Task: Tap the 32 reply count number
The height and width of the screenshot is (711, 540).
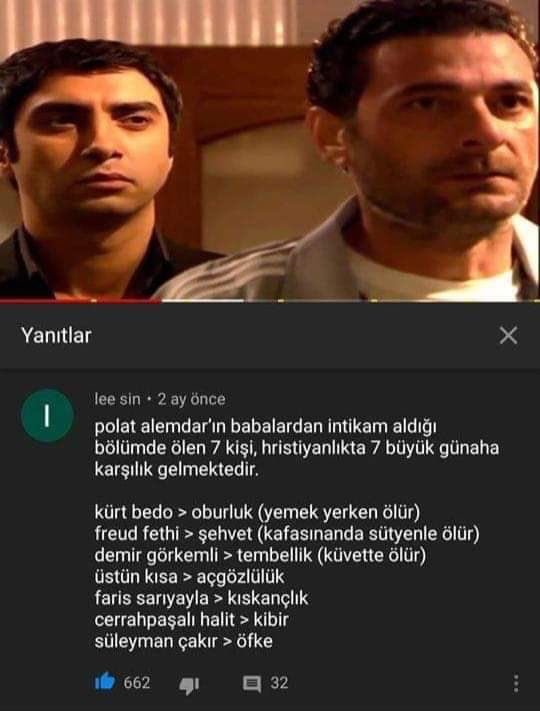Action: click(279, 683)
